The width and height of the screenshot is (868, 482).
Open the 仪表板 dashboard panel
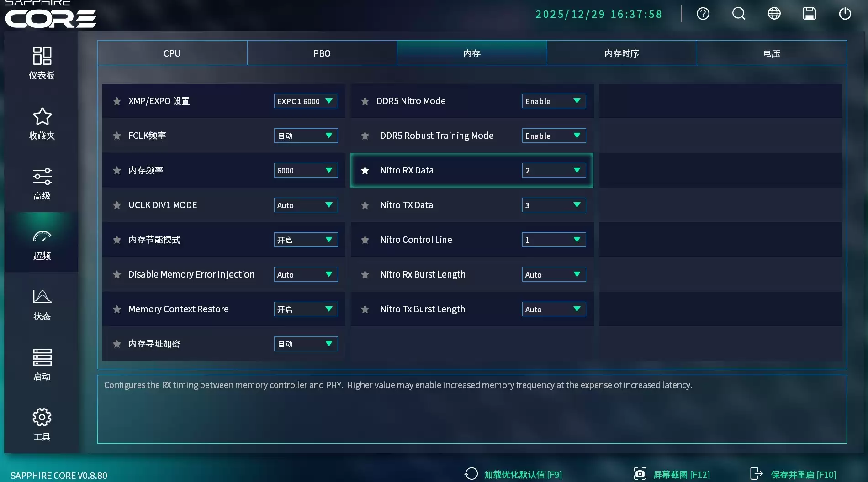tap(42, 62)
